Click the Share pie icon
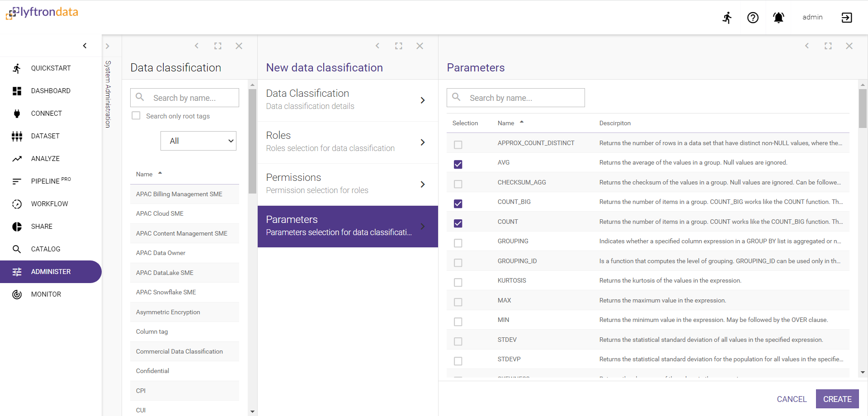The height and width of the screenshot is (416, 868). pyautogui.click(x=17, y=227)
